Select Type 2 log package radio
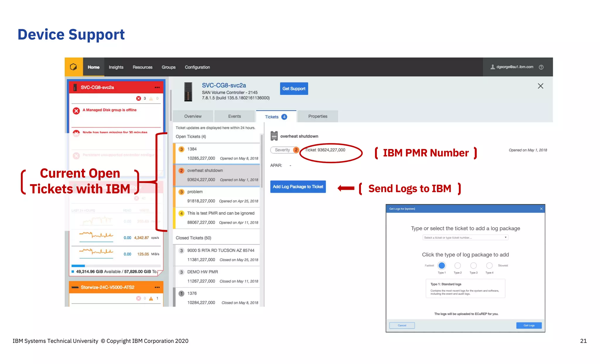The width and height of the screenshot is (600, 364). coord(458,266)
